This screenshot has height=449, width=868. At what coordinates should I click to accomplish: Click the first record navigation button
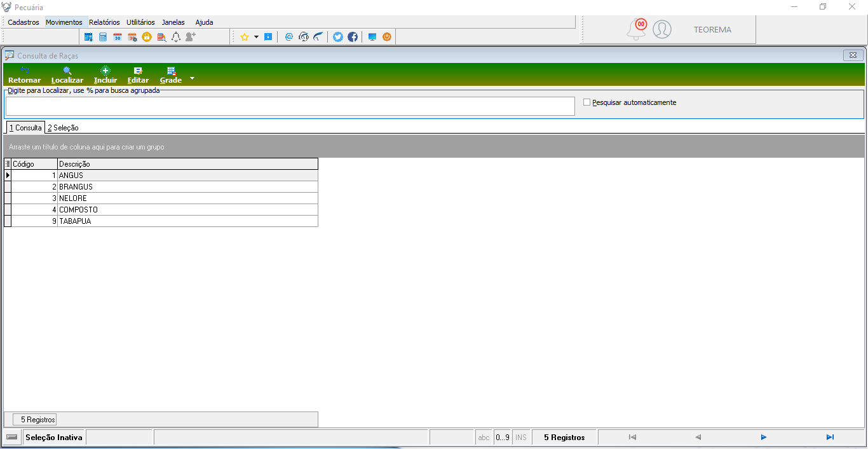pos(632,437)
